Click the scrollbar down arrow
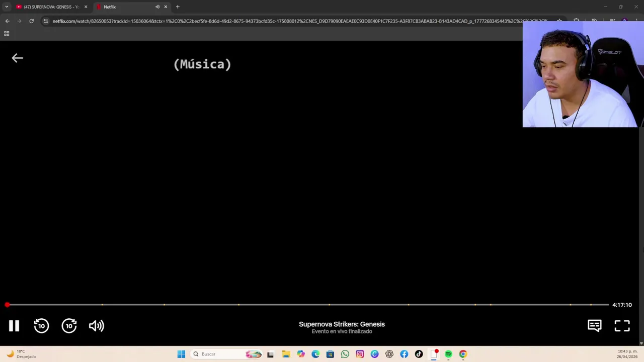 coord(641,343)
